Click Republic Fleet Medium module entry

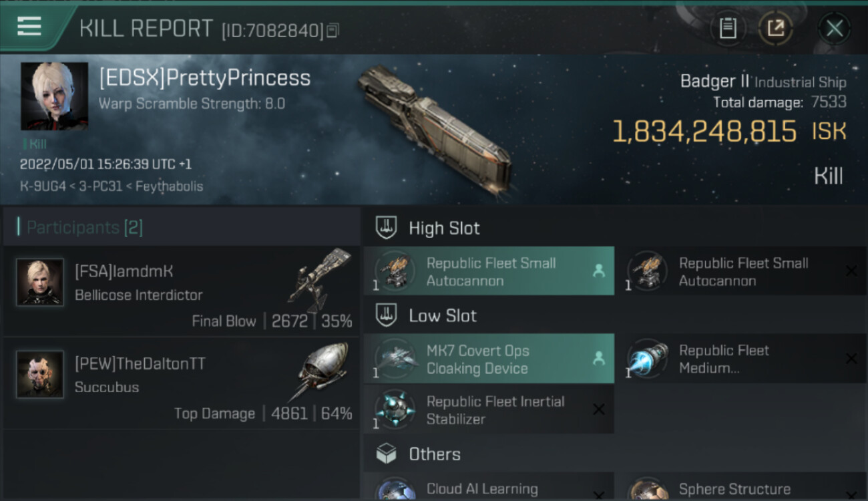742,359
